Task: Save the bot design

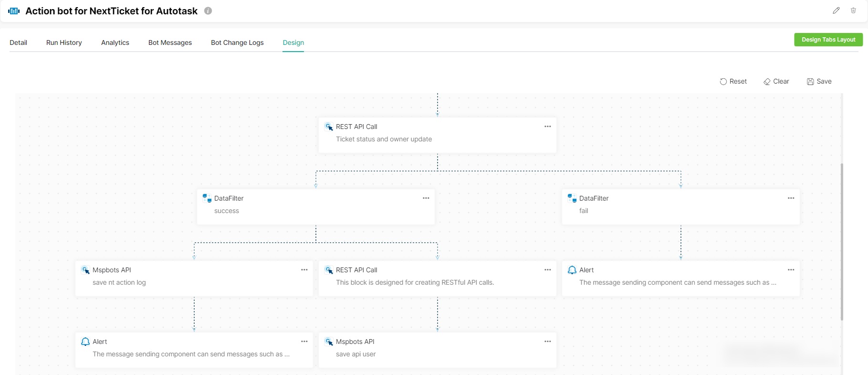Action: [819, 82]
